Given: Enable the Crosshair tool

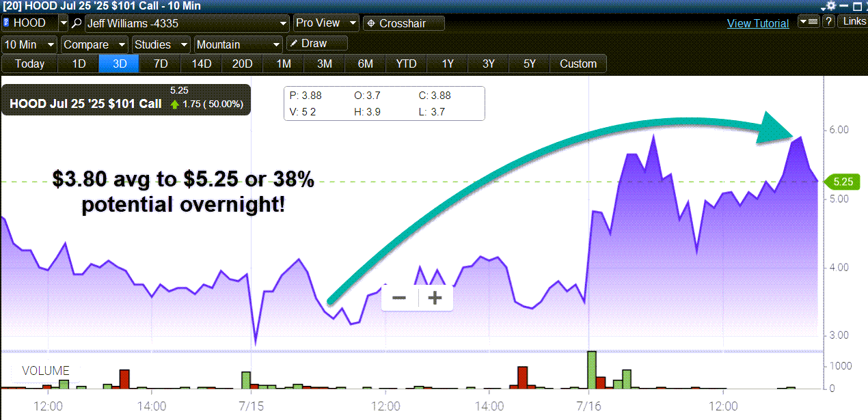Looking at the screenshot, I should click(403, 23).
